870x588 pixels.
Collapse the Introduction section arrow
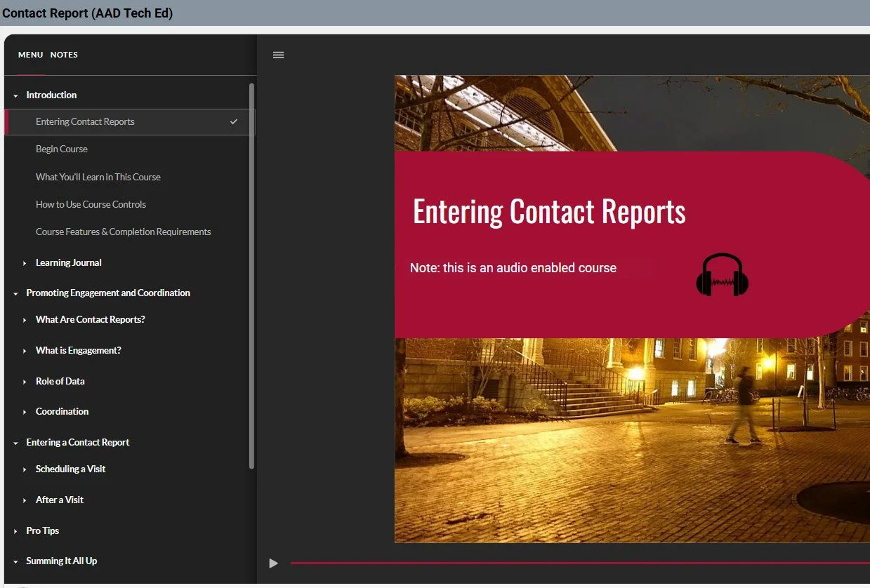(x=16, y=95)
